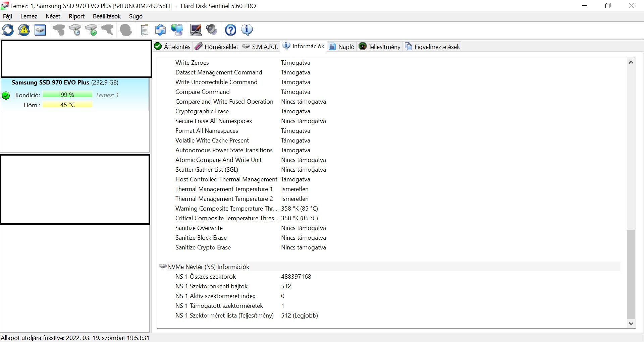
Task: Open configuration via the monitor with screwdriver icon
Action: pos(196,30)
